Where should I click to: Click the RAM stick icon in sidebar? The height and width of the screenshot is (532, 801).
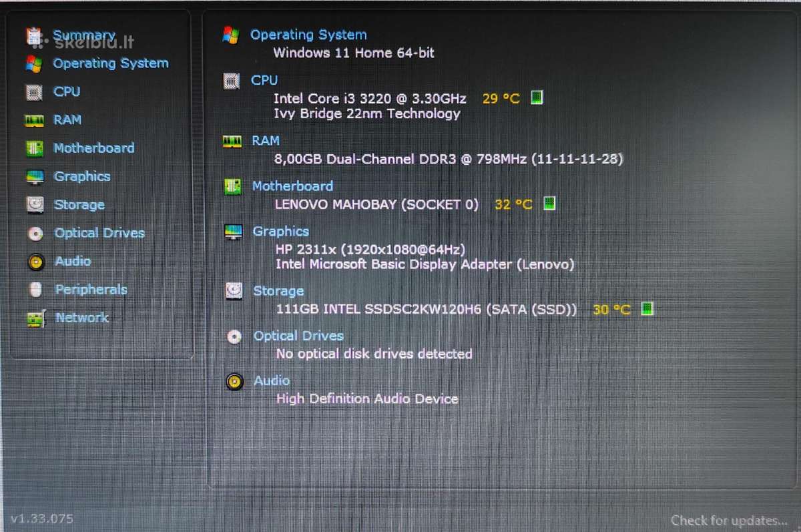[34, 121]
